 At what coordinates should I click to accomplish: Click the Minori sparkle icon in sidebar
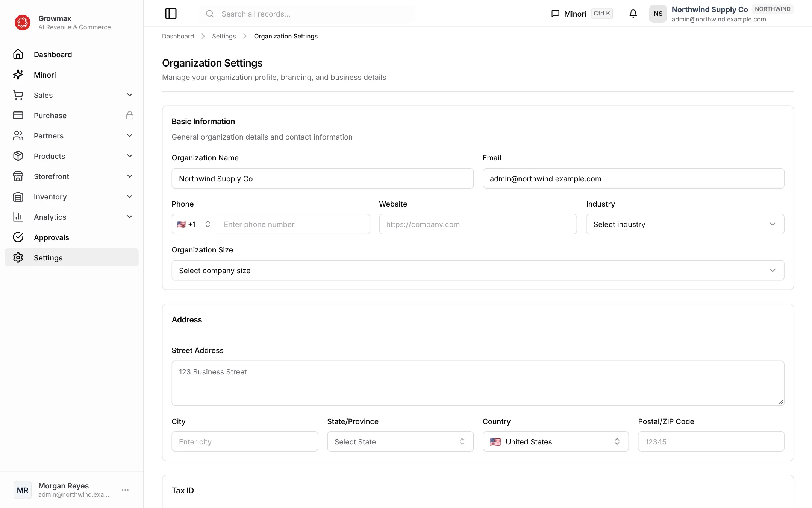pos(18,75)
